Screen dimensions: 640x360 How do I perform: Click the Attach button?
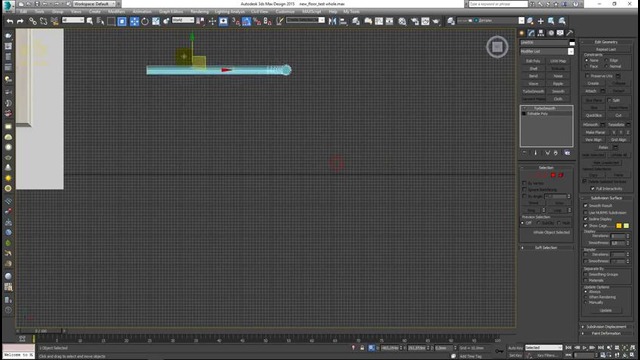pos(591,91)
